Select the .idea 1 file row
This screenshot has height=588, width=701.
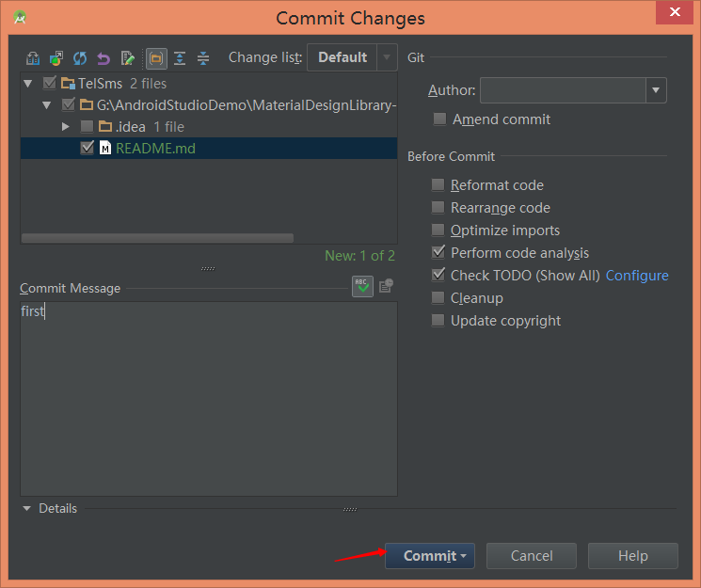(x=209, y=127)
